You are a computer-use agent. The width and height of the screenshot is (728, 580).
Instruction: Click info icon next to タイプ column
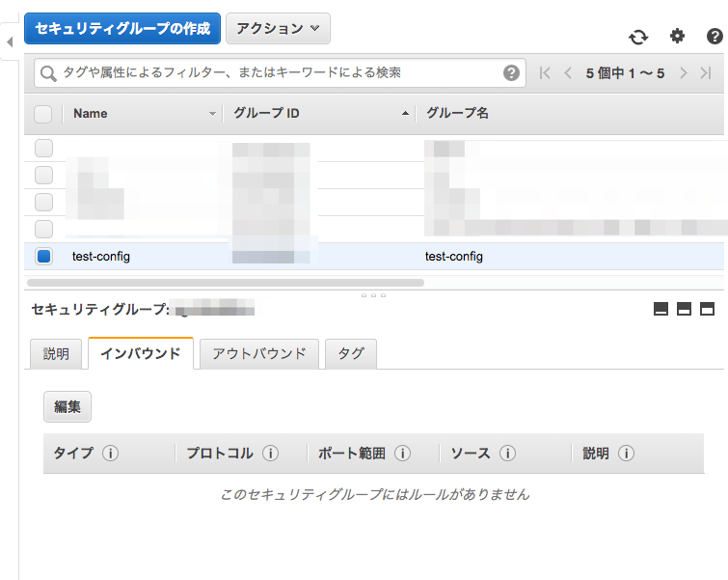click(x=110, y=454)
